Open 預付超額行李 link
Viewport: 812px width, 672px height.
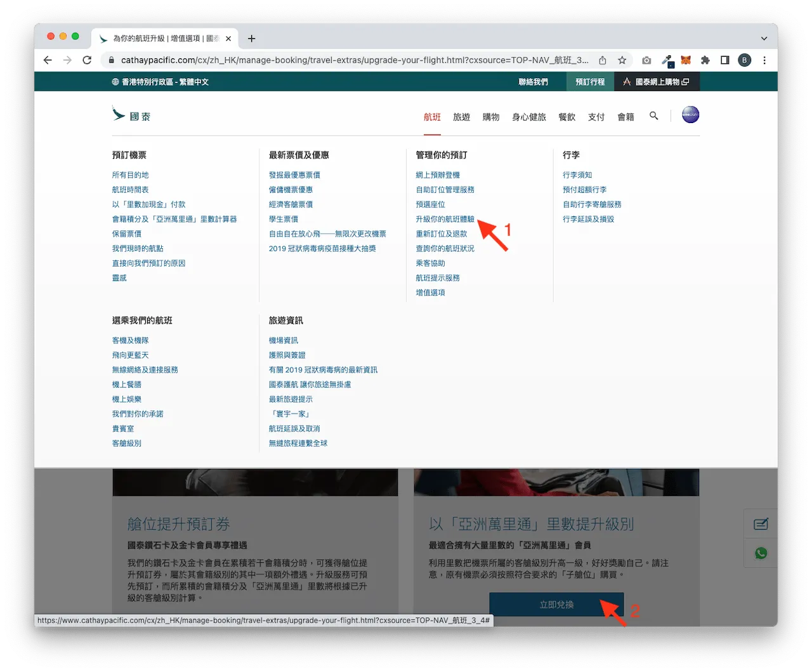click(x=584, y=190)
